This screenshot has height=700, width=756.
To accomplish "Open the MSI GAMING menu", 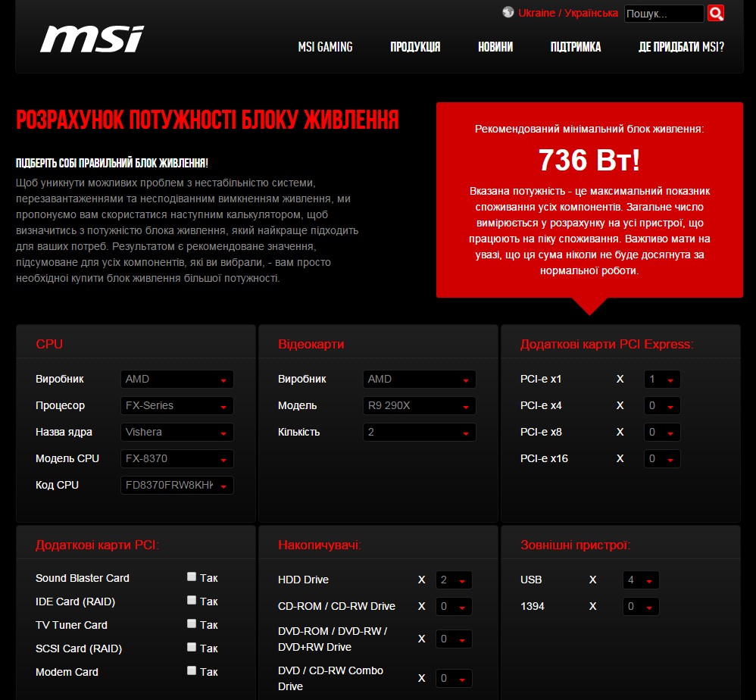I will point(325,47).
